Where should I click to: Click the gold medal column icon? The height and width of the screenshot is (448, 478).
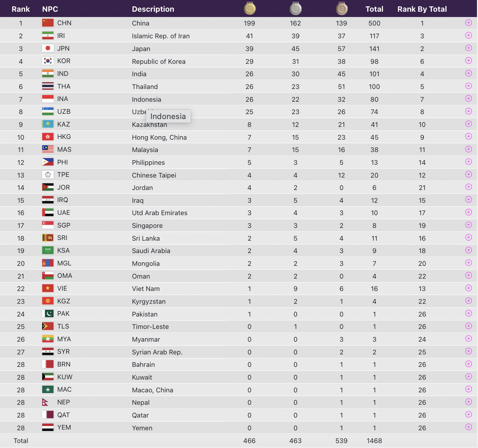pyautogui.click(x=250, y=9)
